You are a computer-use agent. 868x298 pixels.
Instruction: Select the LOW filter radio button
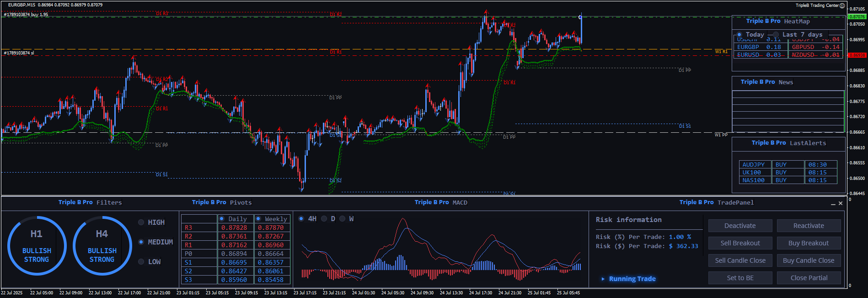[141, 262]
